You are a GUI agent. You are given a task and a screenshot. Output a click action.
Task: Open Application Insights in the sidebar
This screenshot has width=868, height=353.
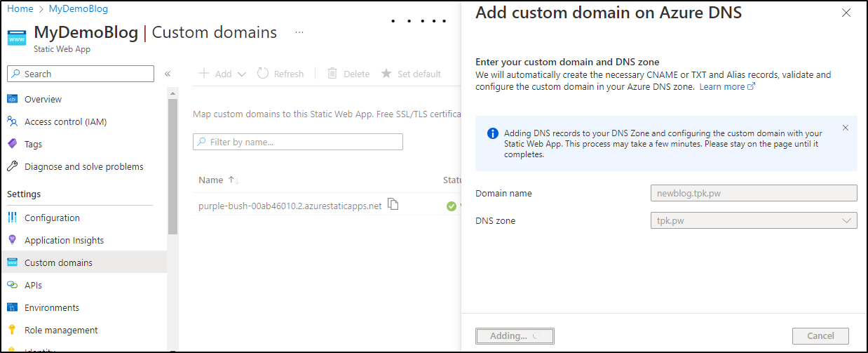(64, 240)
